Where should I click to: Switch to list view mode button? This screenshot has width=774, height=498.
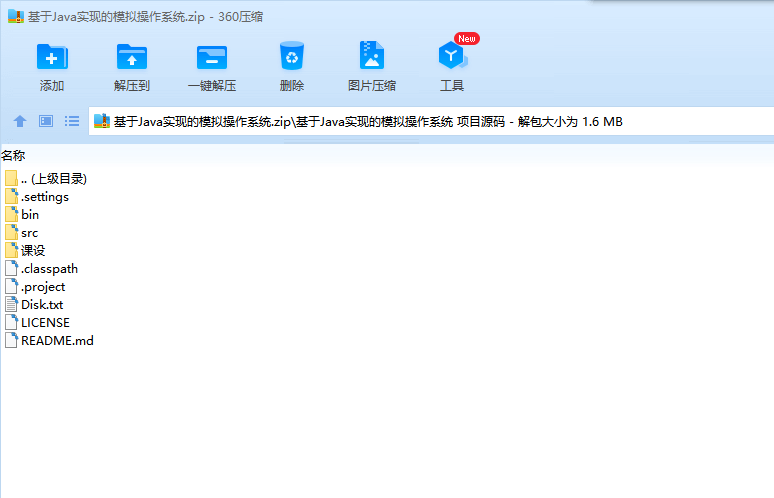coord(72,121)
